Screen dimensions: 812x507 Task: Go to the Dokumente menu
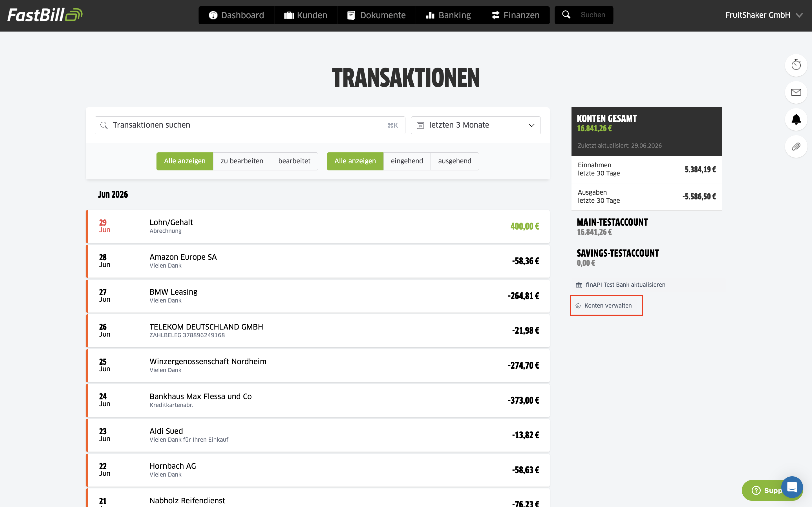376,15
